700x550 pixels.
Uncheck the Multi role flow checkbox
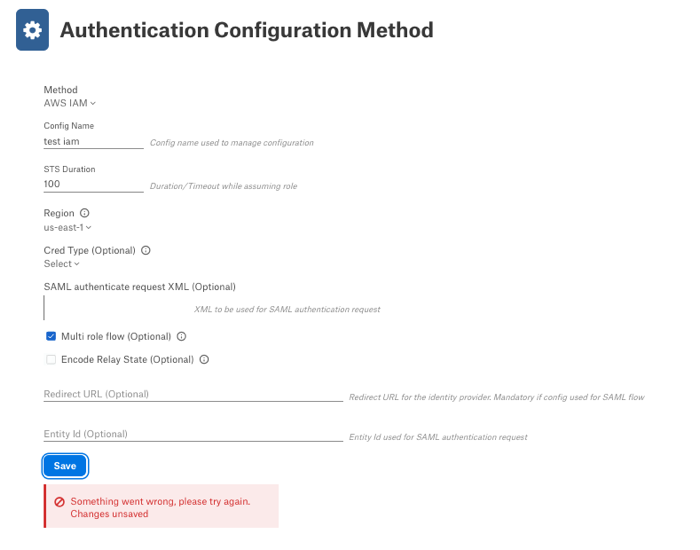[51, 336]
